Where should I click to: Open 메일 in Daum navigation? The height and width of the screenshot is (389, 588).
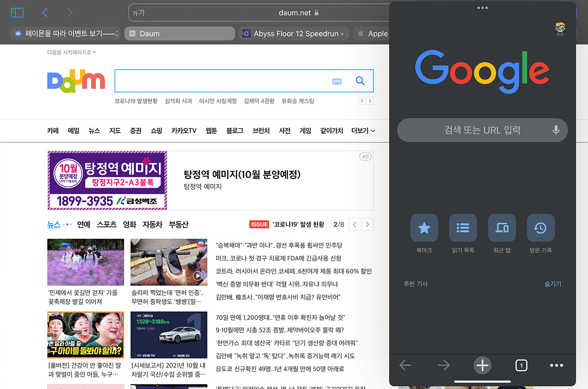click(x=73, y=131)
